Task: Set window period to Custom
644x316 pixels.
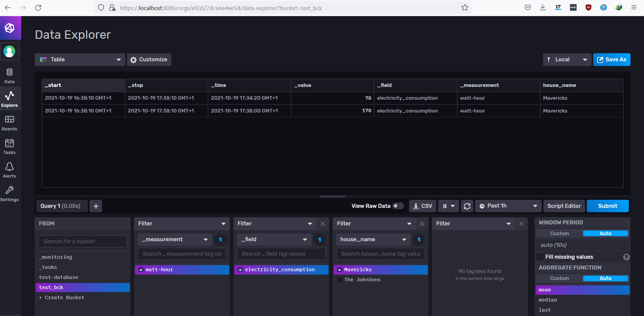Action: (560, 233)
